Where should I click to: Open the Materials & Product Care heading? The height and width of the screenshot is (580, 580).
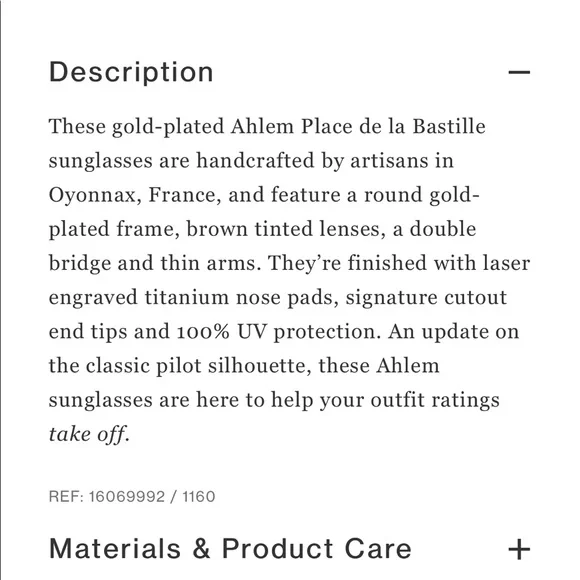point(230,549)
